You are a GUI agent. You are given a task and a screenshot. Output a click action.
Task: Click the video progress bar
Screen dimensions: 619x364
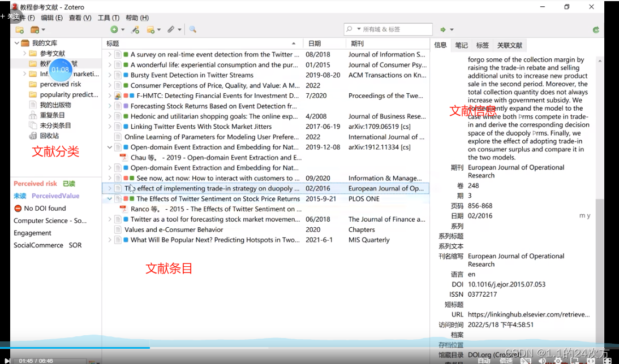pos(309,348)
